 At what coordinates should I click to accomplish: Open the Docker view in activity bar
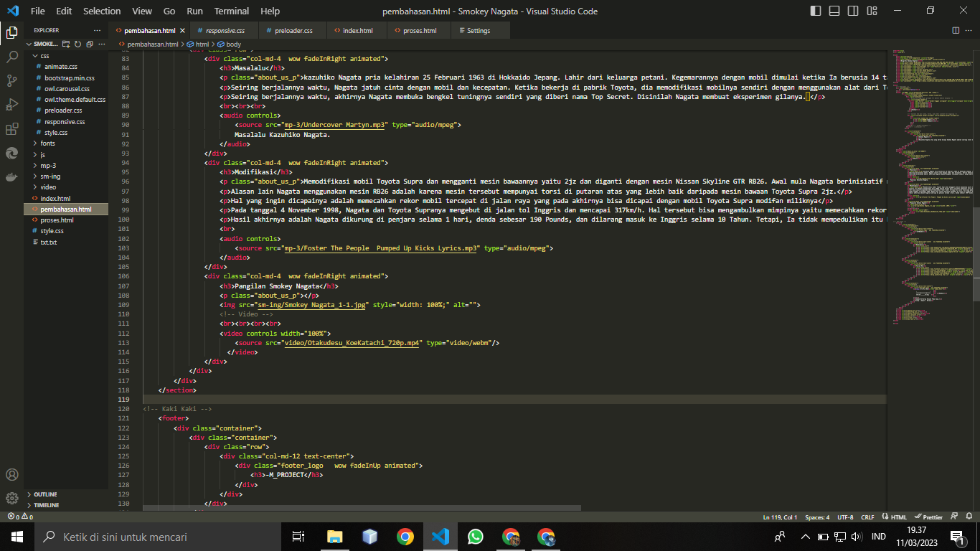(x=11, y=177)
